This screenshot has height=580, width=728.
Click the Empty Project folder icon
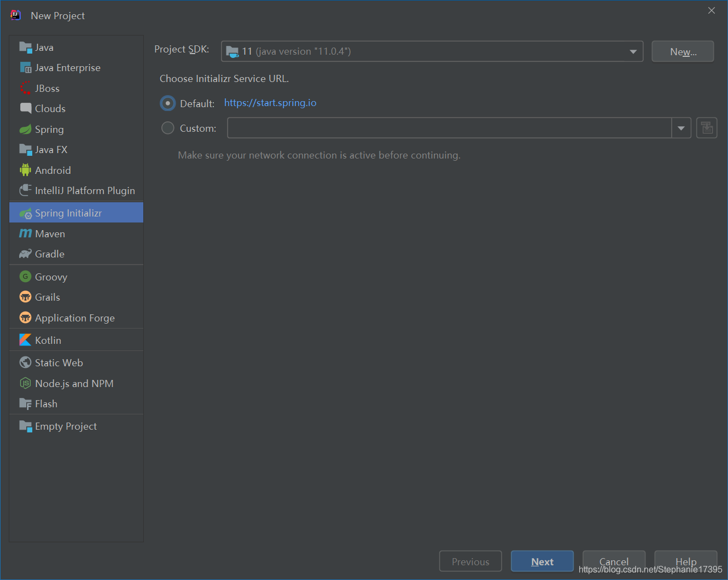[26, 426]
